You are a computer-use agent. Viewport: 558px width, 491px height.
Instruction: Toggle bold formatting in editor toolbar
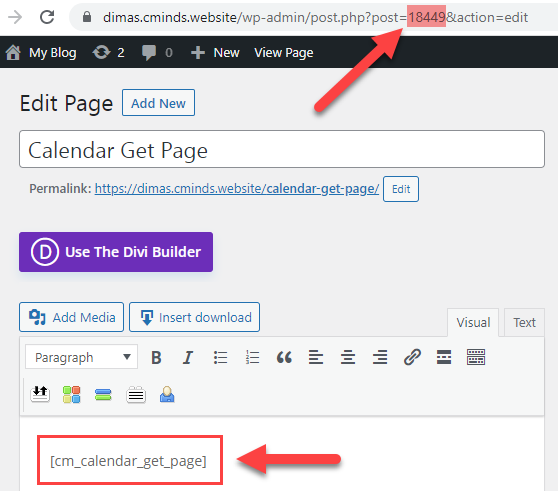pyautogui.click(x=156, y=357)
